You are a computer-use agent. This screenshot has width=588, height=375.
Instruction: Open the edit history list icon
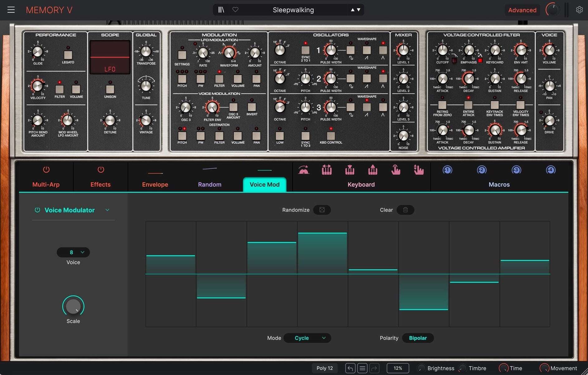(x=362, y=368)
